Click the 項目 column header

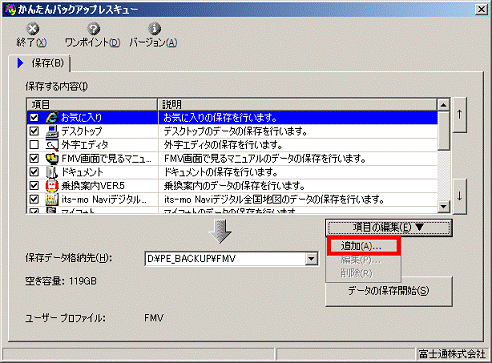click(92, 105)
